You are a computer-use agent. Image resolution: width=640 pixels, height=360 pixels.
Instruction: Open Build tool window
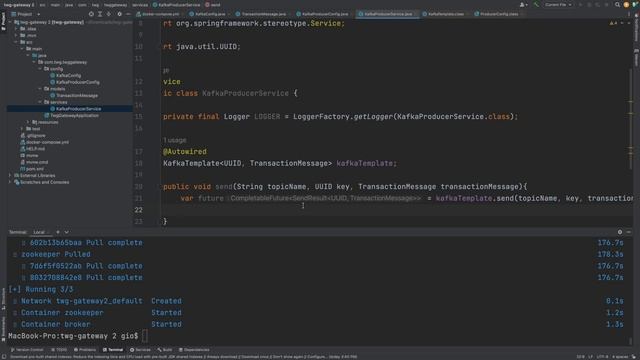[165, 350]
